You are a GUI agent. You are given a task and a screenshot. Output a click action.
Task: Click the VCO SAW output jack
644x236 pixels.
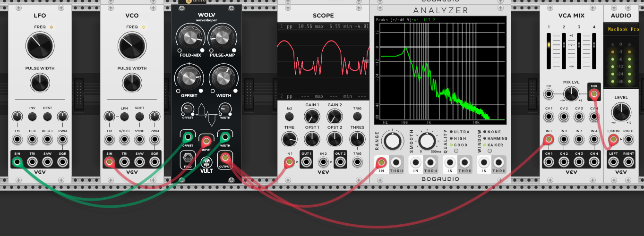click(139, 162)
